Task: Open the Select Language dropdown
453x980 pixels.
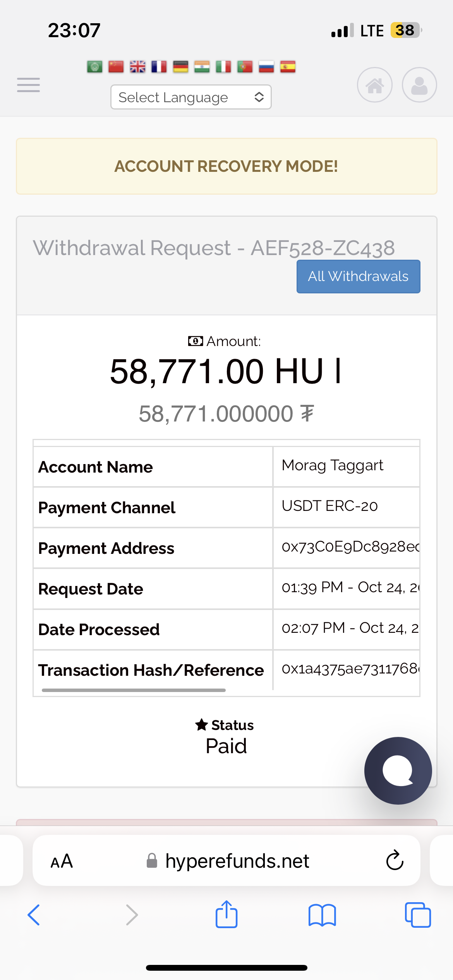Action: 191,97
